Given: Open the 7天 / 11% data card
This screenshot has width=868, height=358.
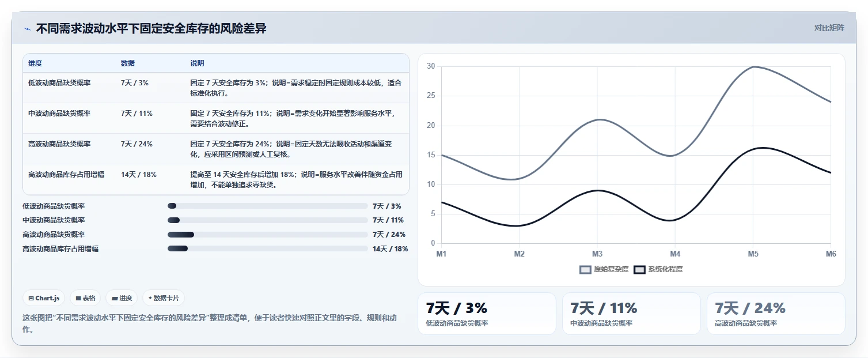Looking at the screenshot, I should pos(631,314).
